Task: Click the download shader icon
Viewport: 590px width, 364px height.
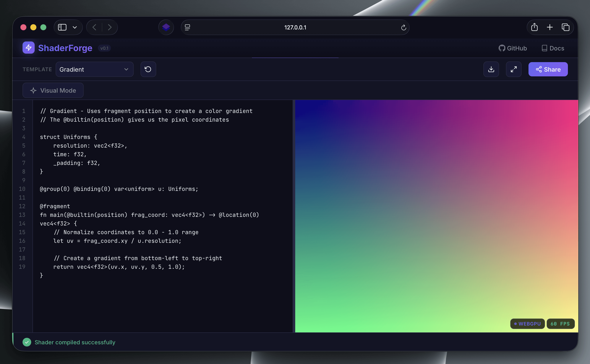Action: (x=491, y=69)
